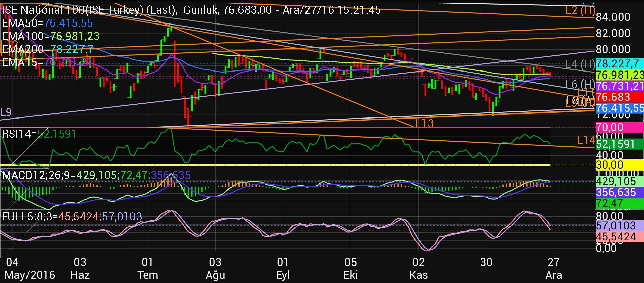Select the L13 trendline label
644x283 pixels.
click(x=424, y=124)
